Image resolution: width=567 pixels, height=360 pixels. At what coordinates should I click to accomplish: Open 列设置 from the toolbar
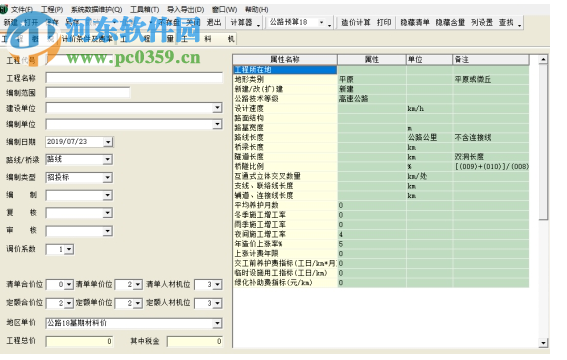pos(482,22)
